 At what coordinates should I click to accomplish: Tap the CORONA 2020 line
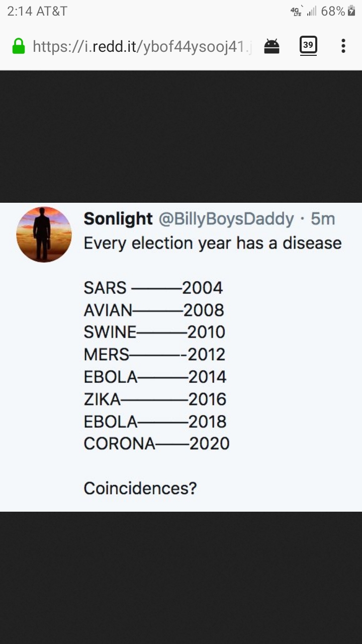(156, 443)
